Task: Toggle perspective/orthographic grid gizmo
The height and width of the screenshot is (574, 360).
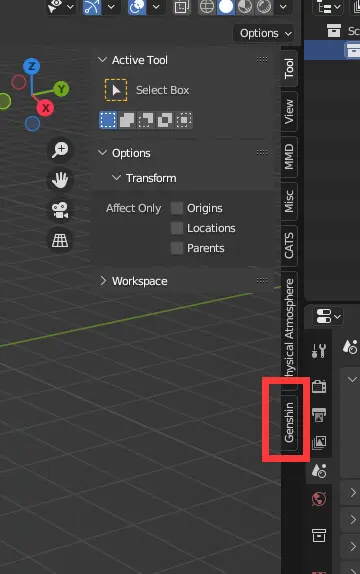Action: point(60,241)
